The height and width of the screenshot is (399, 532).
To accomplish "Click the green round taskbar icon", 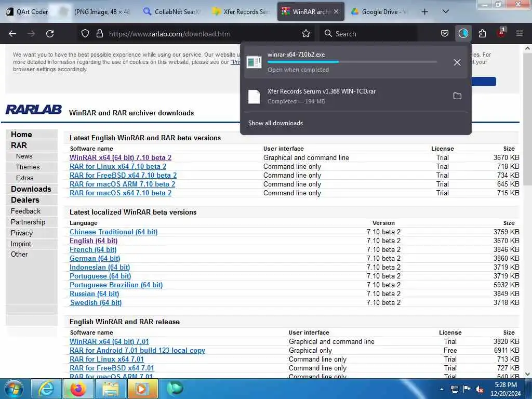I will [x=175, y=388].
